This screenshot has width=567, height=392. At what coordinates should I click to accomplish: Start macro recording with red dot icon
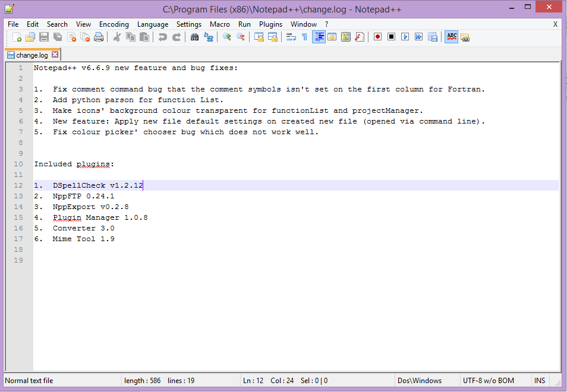(x=377, y=37)
